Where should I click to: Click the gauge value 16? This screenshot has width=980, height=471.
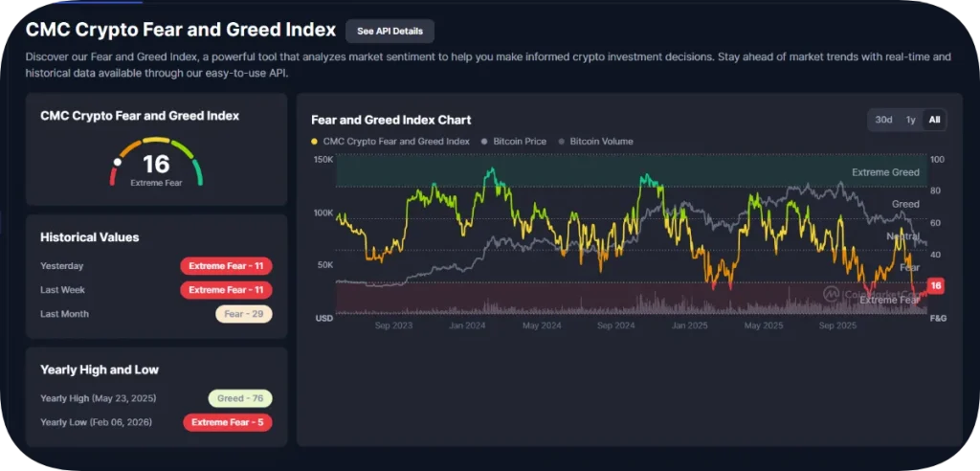pyautogui.click(x=156, y=164)
